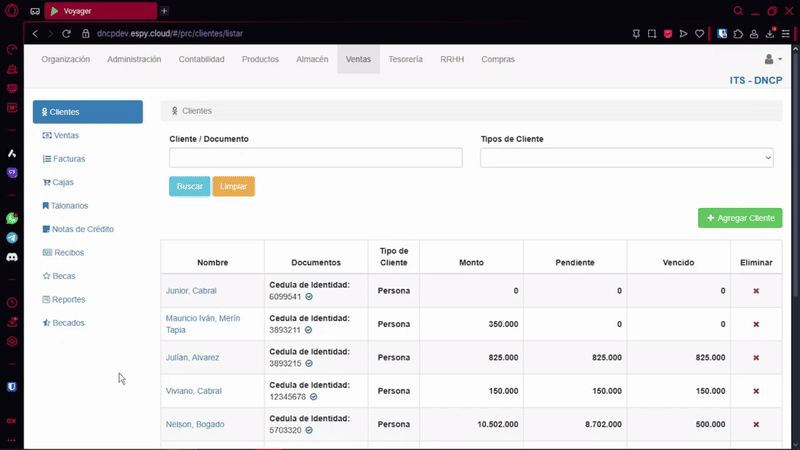The image size is (800, 450).
Task: Click verified check icon beside document 3893211
Action: click(308, 330)
